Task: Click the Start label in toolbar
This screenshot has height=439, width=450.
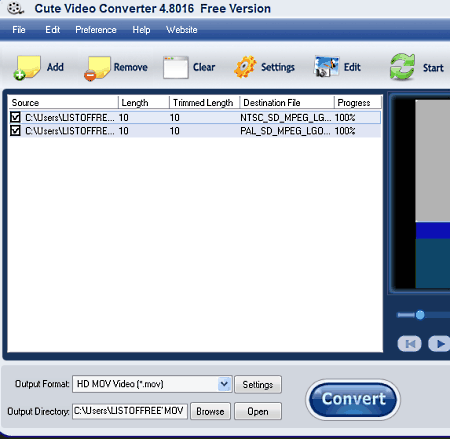Action: pos(433,68)
